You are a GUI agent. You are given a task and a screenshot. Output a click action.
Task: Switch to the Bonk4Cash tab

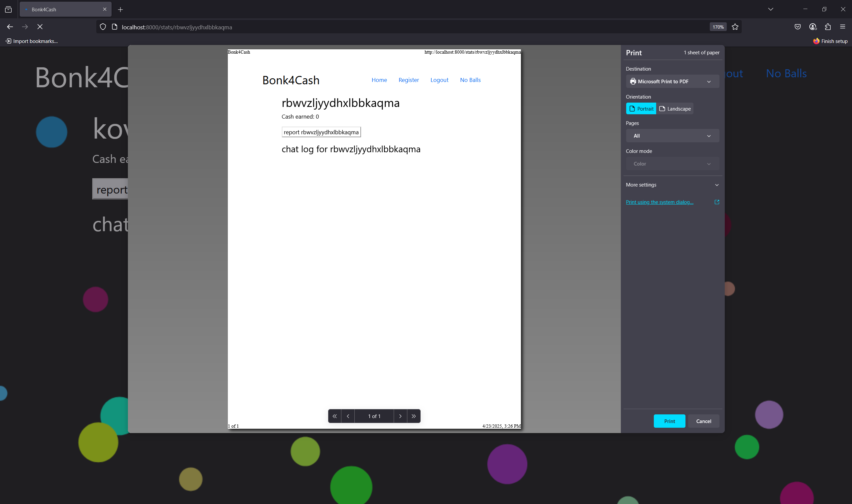click(61, 10)
